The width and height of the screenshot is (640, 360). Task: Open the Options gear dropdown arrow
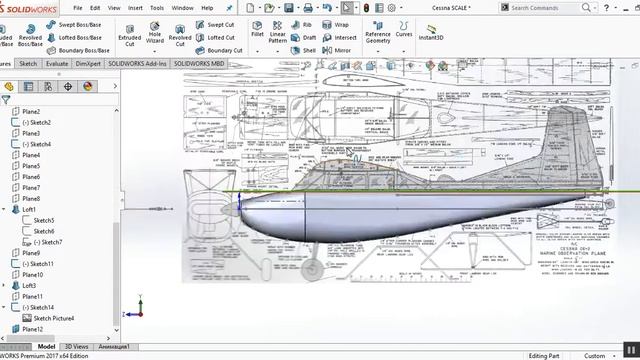point(400,8)
